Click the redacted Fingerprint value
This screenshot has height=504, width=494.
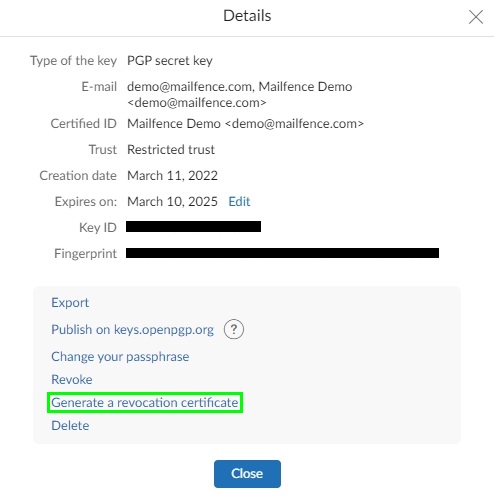click(282, 253)
